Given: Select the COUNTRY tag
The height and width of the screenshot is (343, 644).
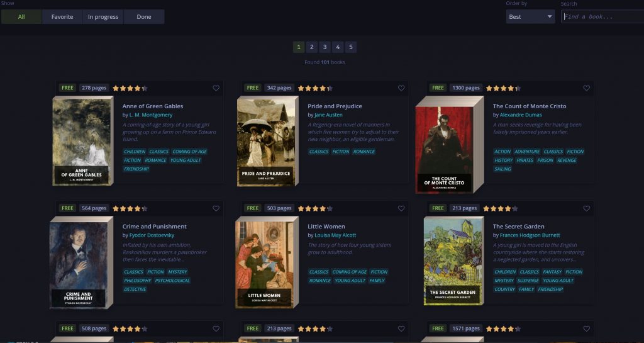Looking at the screenshot, I should click(x=505, y=289).
